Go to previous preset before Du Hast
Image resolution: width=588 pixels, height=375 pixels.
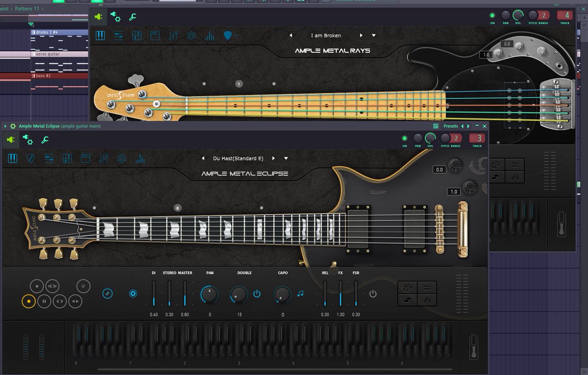pos(203,158)
